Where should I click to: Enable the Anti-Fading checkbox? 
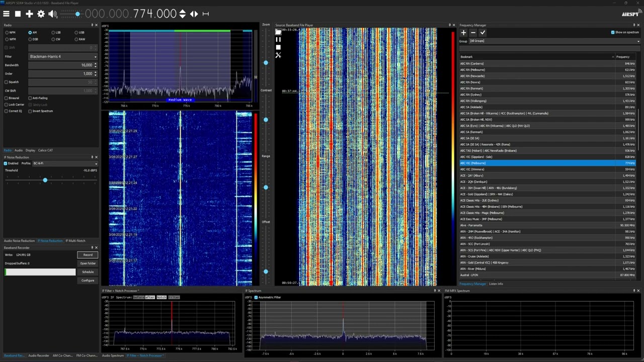pyautogui.click(x=30, y=98)
